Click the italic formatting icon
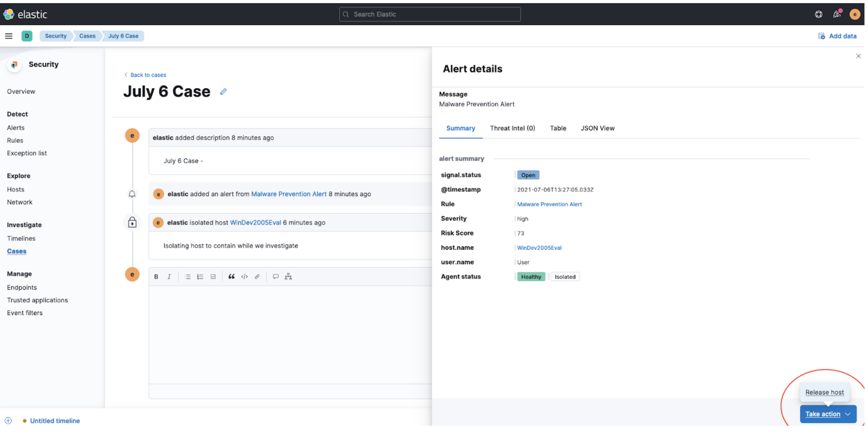Image resolution: width=868 pixels, height=437 pixels. tap(169, 277)
